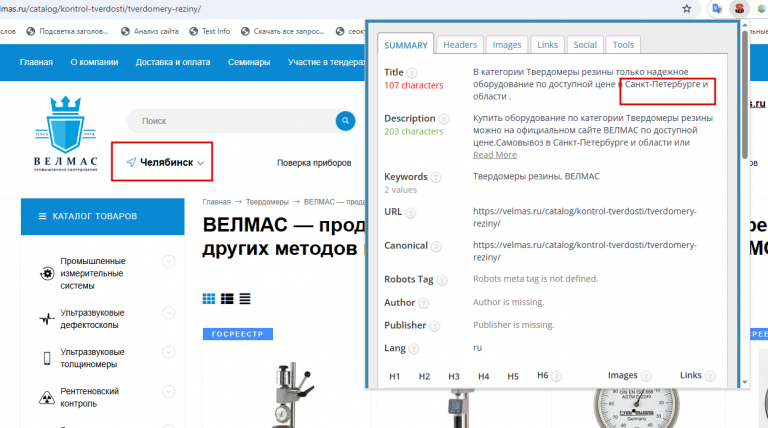Open the Social tab
Viewport: 768px width, 428px height.
(x=585, y=45)
